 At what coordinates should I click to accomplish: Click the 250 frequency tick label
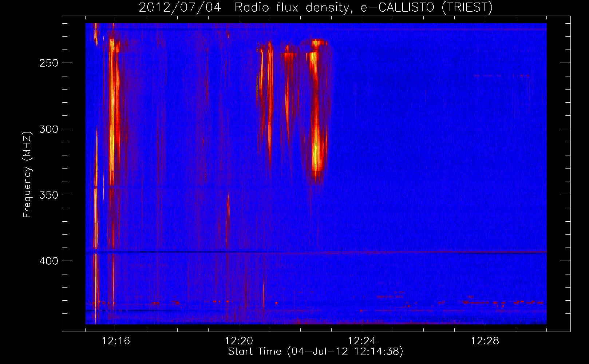pyautogui.click(x=49, y=63)
